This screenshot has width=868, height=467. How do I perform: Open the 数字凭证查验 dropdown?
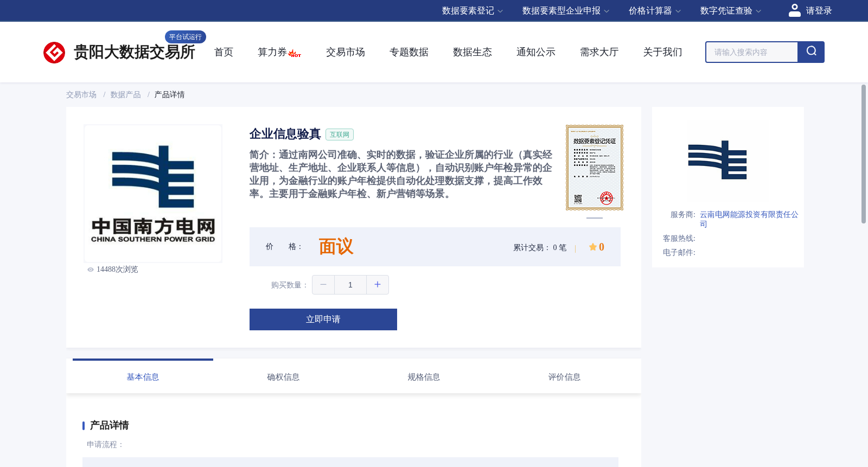pyautogui.click(x=731, y=11)
